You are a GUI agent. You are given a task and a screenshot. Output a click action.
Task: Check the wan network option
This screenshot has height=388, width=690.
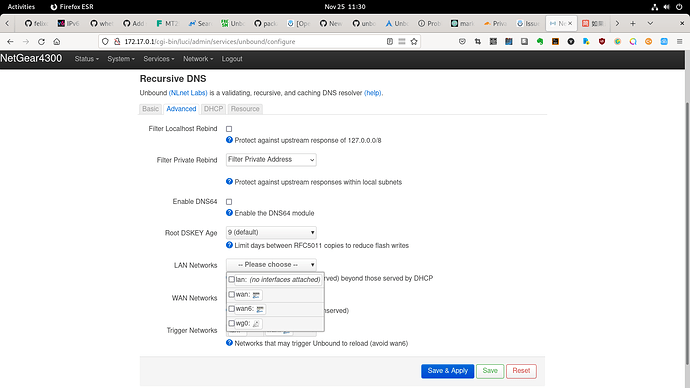click(x=231, y=294)
